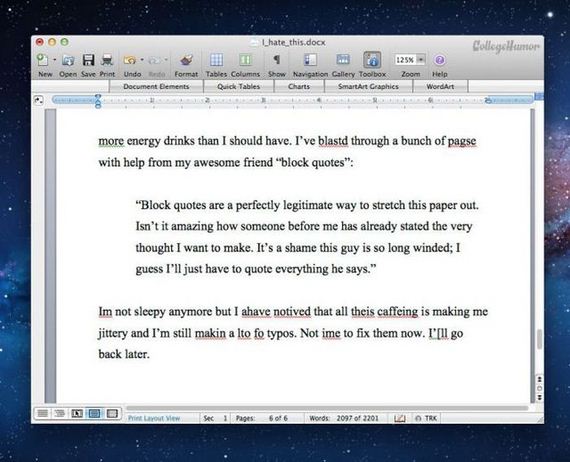Screen dimensions: 570x462
Task: Click the right indent marker on ruler
Action: click(488, 100)
